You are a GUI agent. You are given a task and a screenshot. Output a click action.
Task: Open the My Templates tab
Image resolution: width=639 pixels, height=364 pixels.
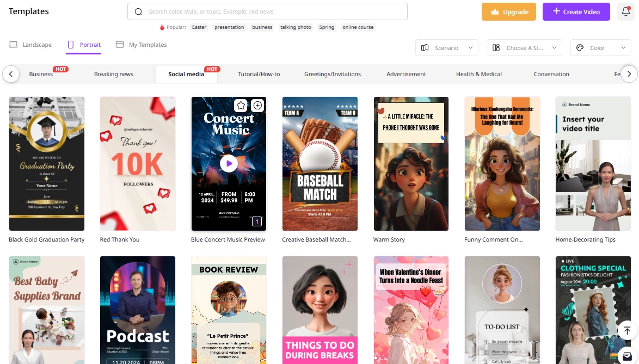(142, 45)
